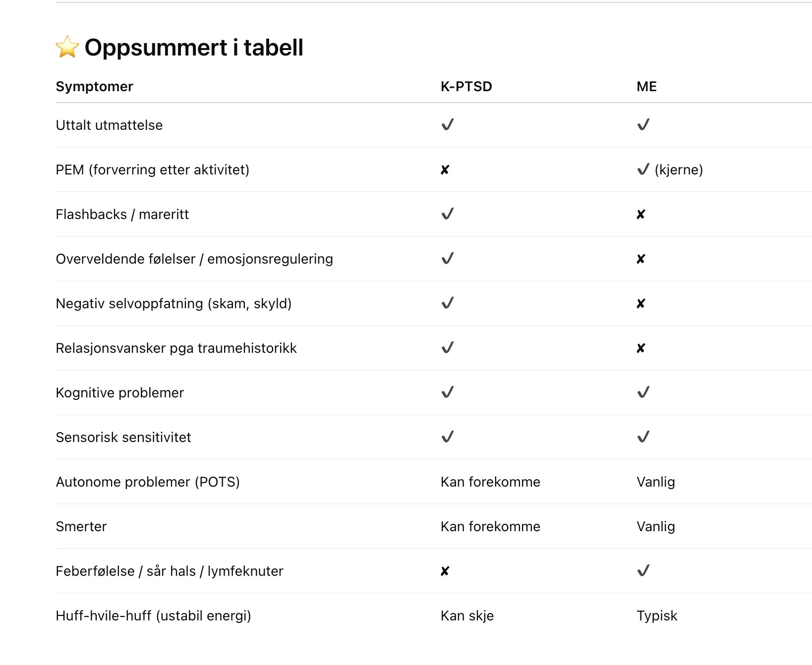Click ME checkmark for Feberfølelse row
Viewport: 812px width, 665px height.
pyautogui.click(x=643, y=571)
